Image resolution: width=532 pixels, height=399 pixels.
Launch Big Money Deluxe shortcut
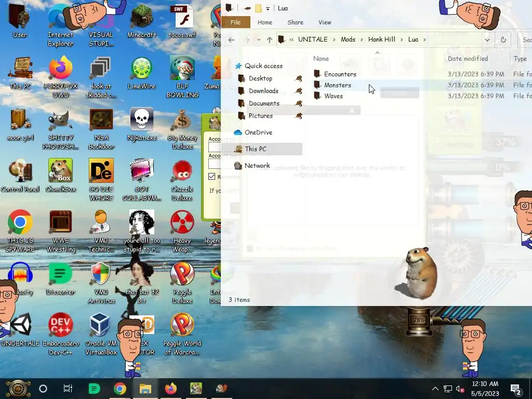coord(182,129)
